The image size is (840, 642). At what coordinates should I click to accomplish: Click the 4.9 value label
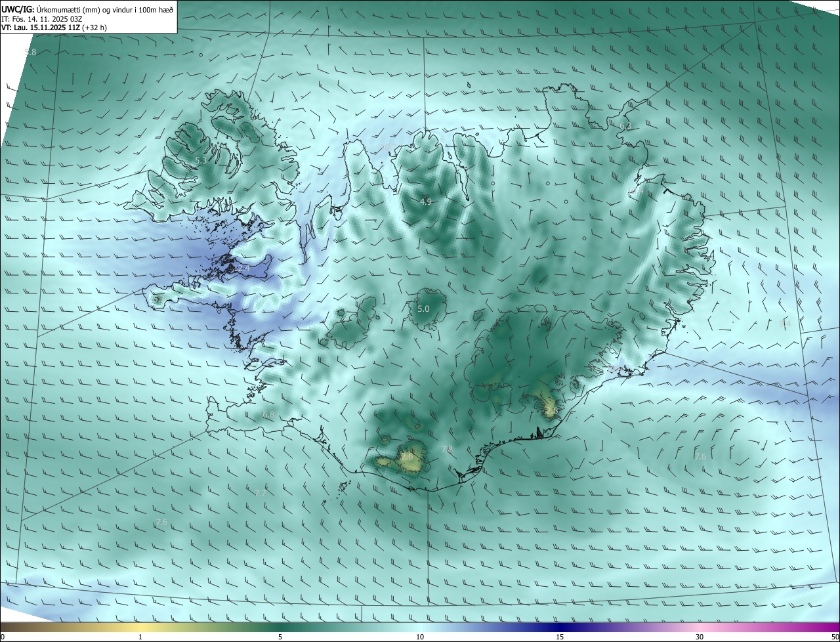coord(425,202)
